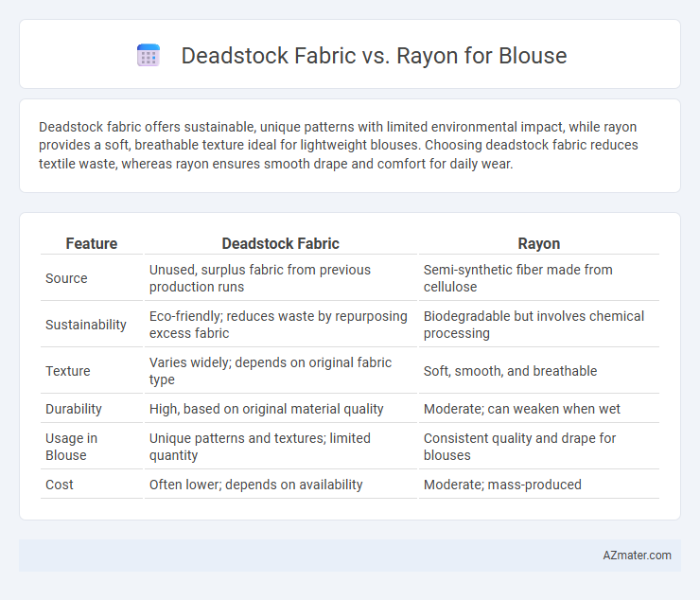Click the title 'Deadstock Fabric vs. Rayon for Blouse'
The width and height of the screenshot is (700, 600).
point(374,56)
